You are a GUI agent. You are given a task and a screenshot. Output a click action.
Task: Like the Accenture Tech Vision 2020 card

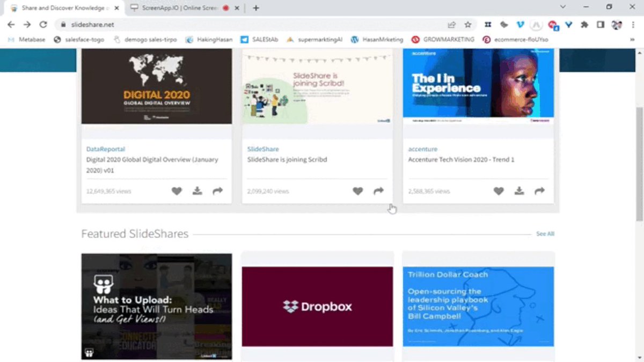499,191
